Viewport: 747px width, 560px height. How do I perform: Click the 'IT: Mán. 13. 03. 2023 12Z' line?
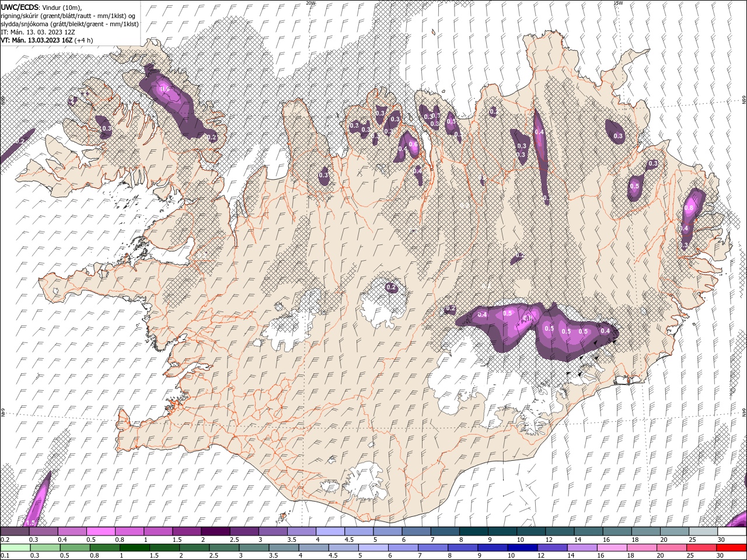[37, 32]
